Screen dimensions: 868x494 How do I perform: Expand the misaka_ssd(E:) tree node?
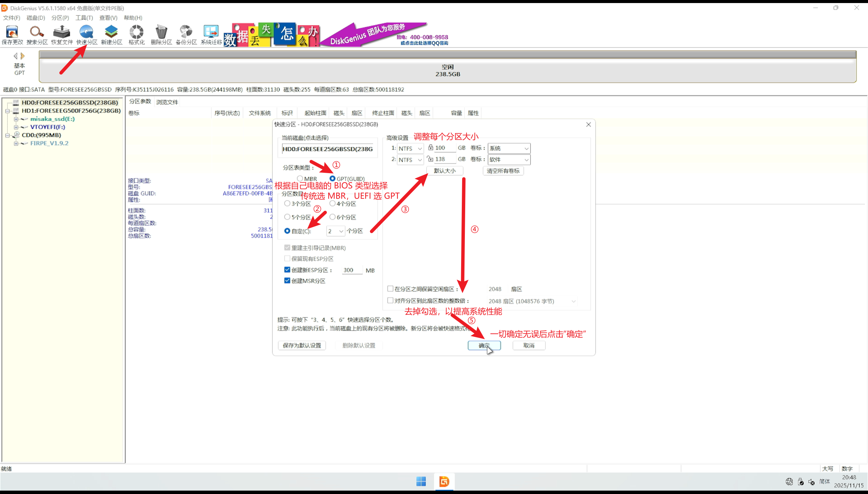16,119
